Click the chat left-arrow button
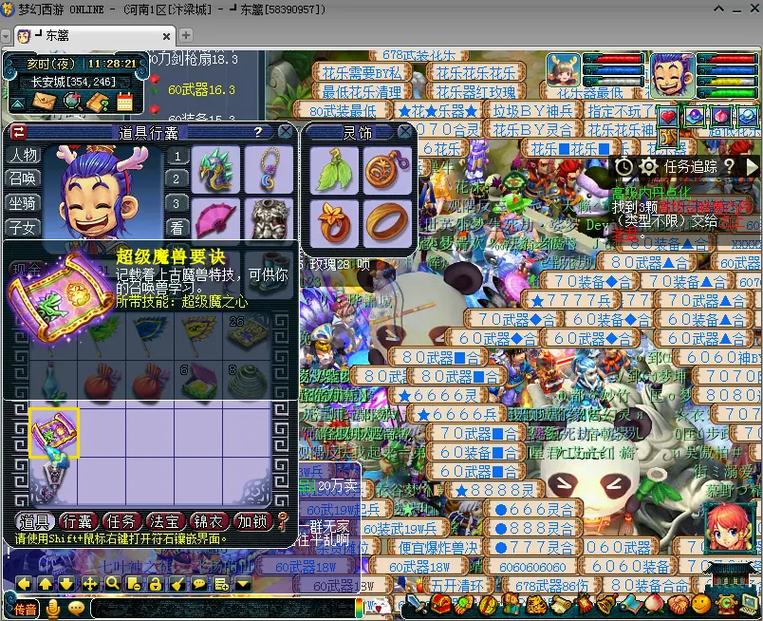 [x=23, y=584]
